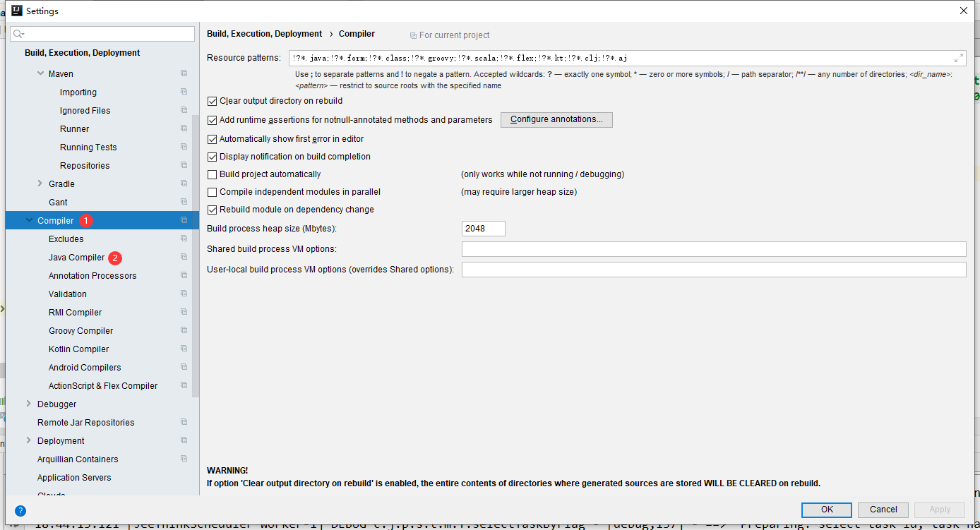Click the project-level icon beside Ignored Files
The height and width of the screenshot is (530, 980).
tap(184, 110)
